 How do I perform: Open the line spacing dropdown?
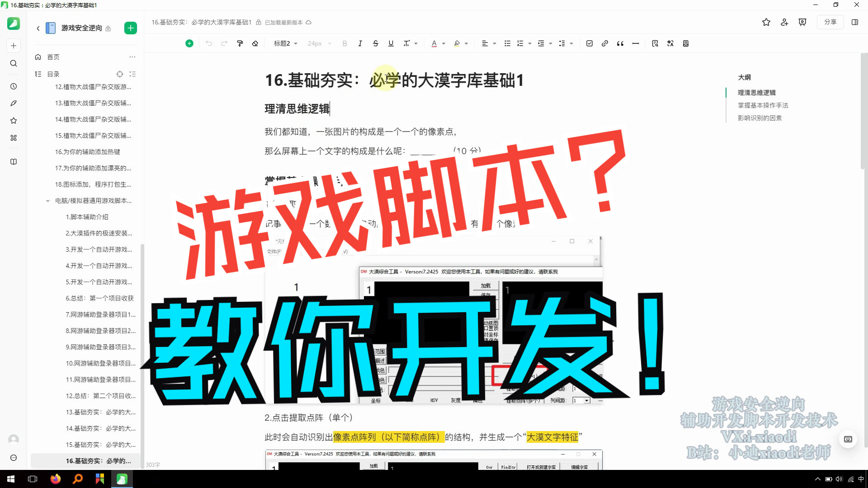pyautogui.click(x=566, y=43)
